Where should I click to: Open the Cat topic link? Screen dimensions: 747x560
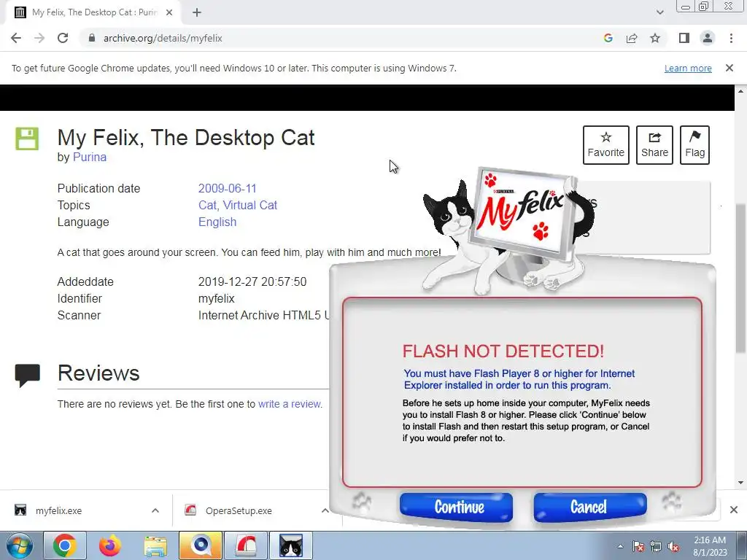coord(207,205)
